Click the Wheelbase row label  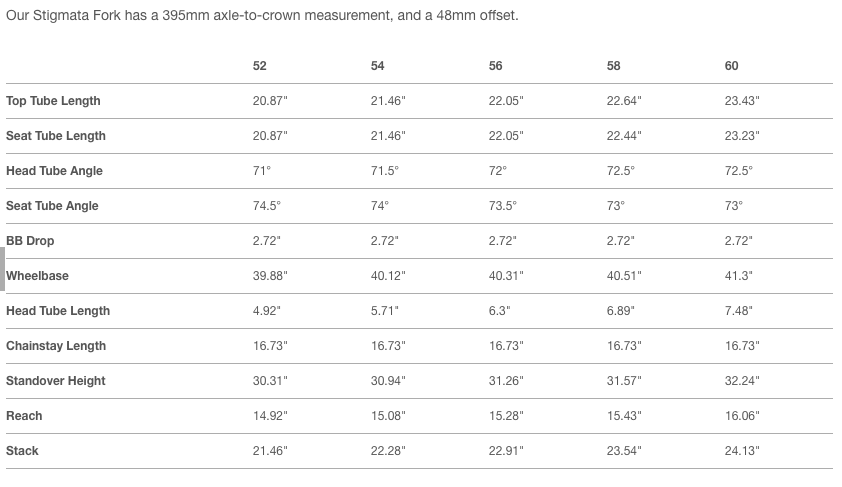point(38,276)
